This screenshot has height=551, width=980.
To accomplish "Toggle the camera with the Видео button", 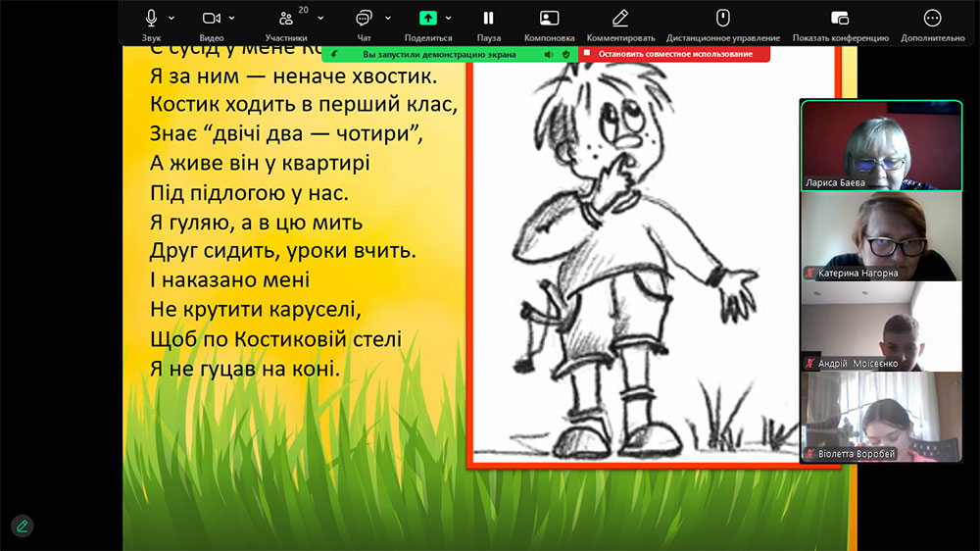I will coord(211,19).
